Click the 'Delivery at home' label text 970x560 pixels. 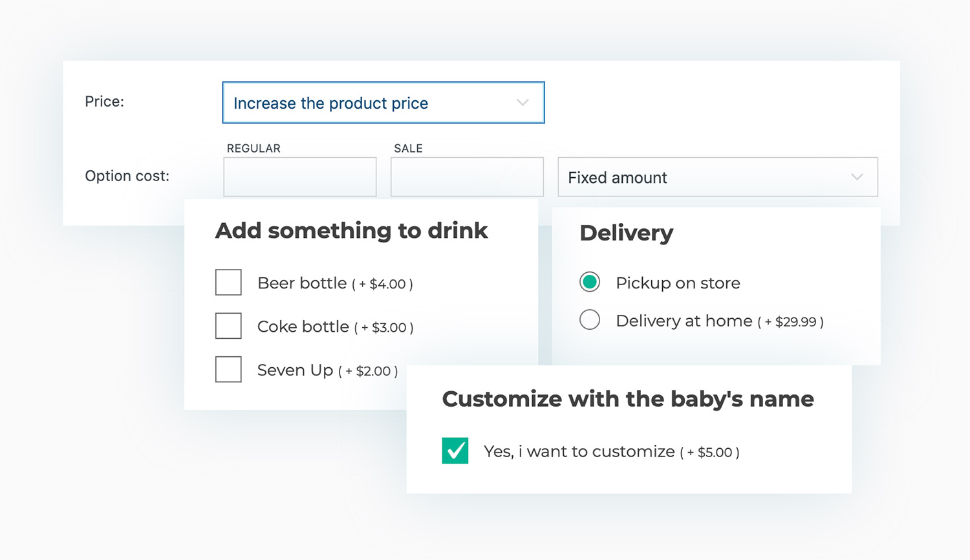684,321
